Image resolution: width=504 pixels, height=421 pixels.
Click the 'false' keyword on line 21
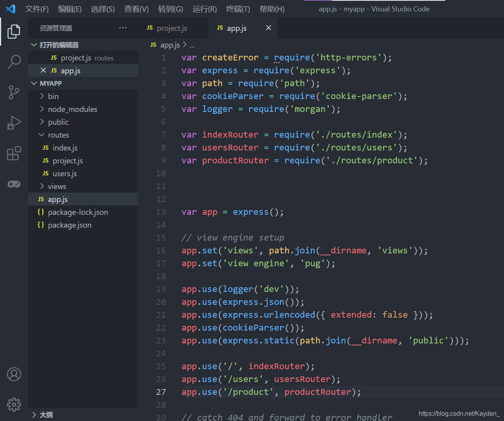395,315
